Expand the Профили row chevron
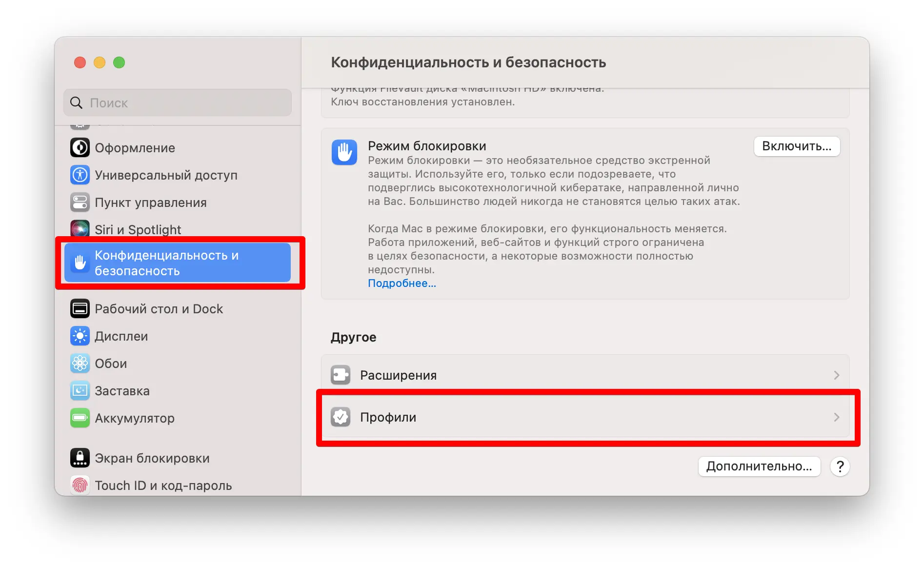This screenshot has width=924, height=568. click(837, 417)
